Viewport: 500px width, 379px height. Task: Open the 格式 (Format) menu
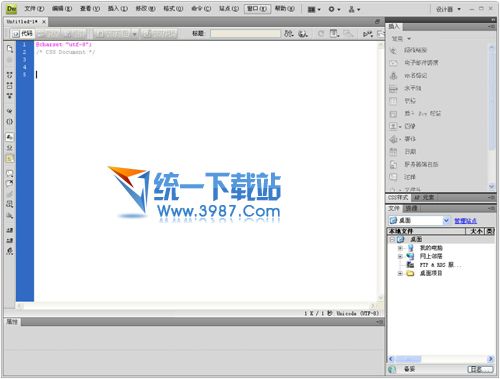[173, 9]
